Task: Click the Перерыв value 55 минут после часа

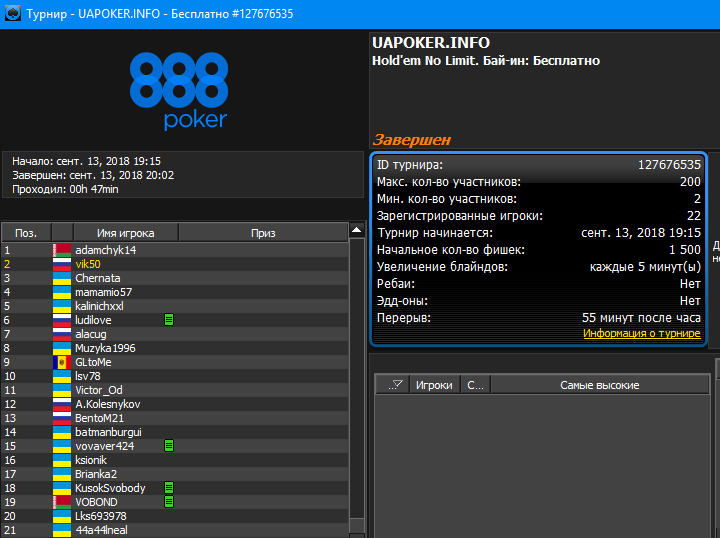Action: click(641, 318)
